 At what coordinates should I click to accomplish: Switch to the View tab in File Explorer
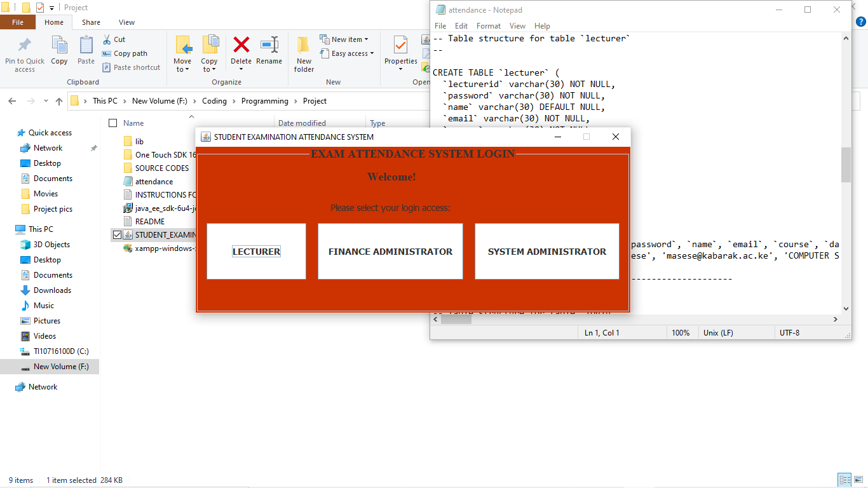coord(126,22)
